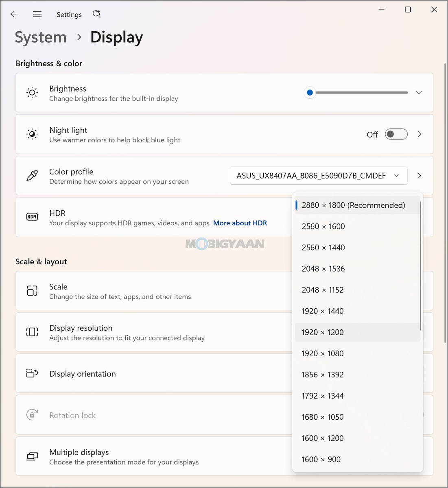This screenshot has height=488, width=448.
Task: Click the Display orientation icon
Action: (x=32, y=373)
